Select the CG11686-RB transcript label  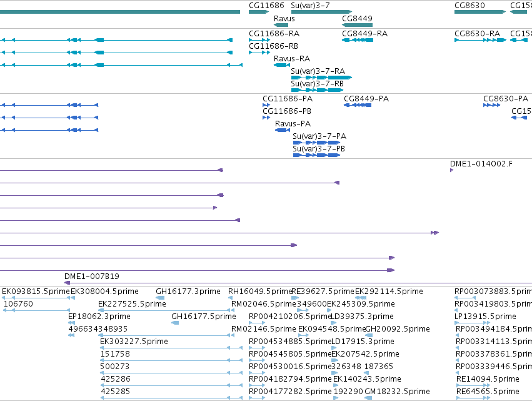pos(273,46)
